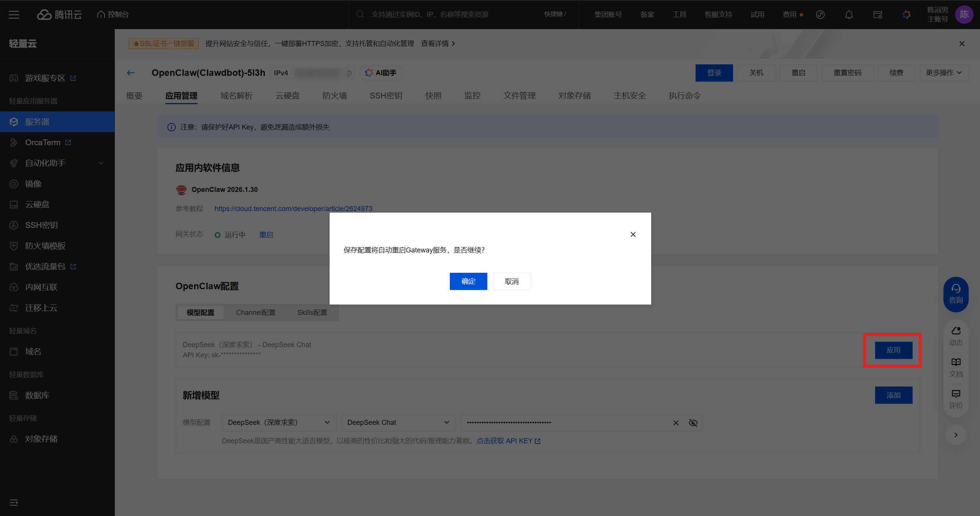The height and width of the screenshot is (516, 980).
Task: Open the DeepSeek Chat model dropdown
Action: [398, 422]
